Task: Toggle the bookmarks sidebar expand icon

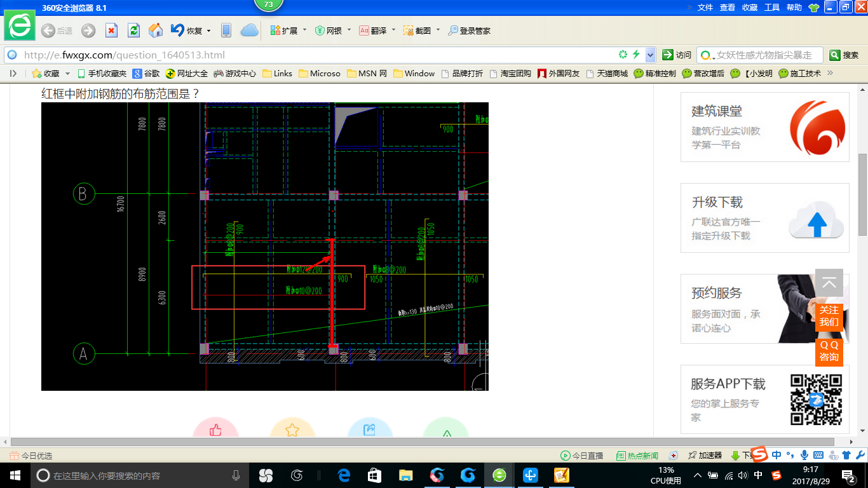Action: [13, 73]
